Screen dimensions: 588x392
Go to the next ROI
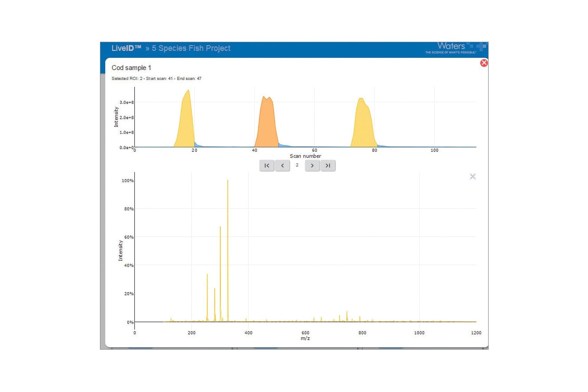[x=312, y=166]
